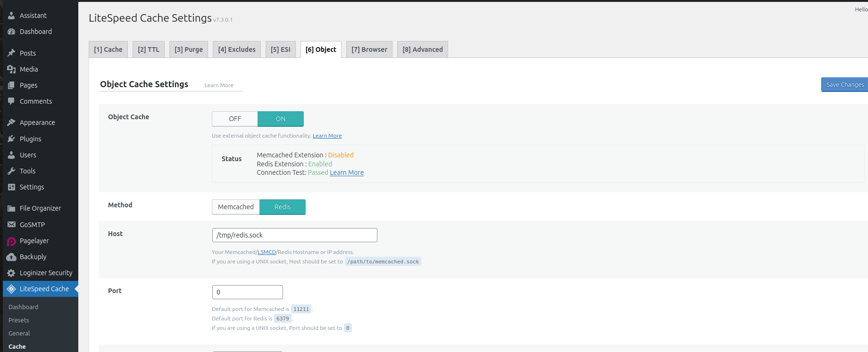Open Learn More next to Connection Test
This screenshot has height=352, width=868.
pyautogui.click(x=347, y=172)
